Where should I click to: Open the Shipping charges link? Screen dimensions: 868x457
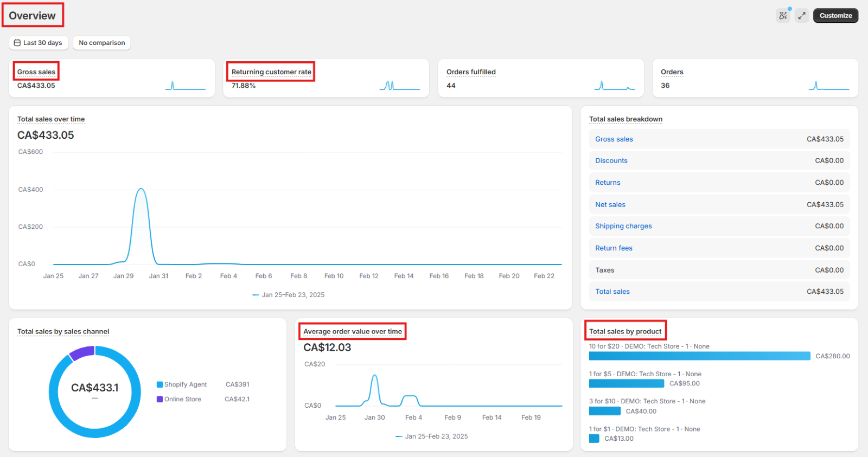click(x=623, y=226)
